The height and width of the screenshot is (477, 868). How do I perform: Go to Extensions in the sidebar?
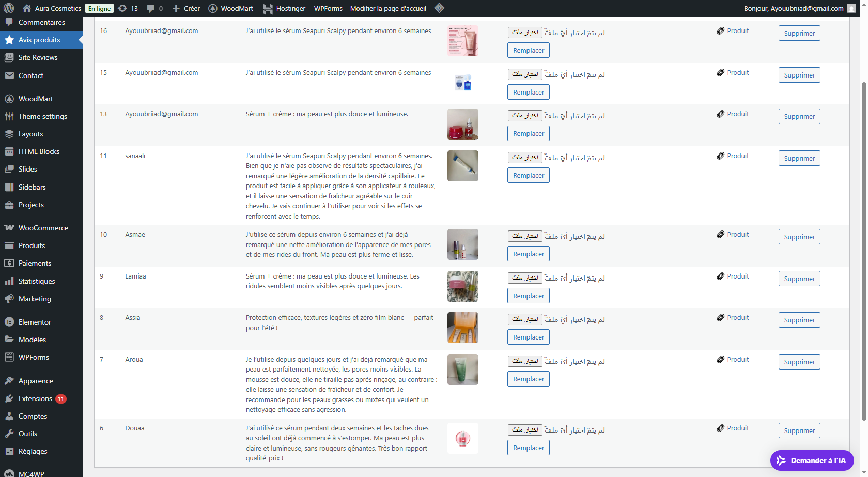[x=35, y=398]
